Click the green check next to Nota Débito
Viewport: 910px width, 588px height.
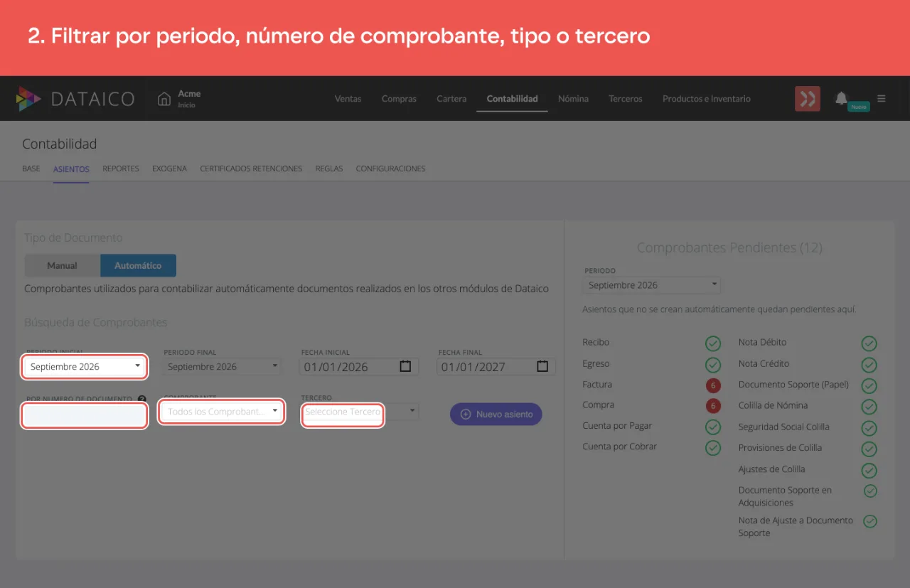[869, 343]
